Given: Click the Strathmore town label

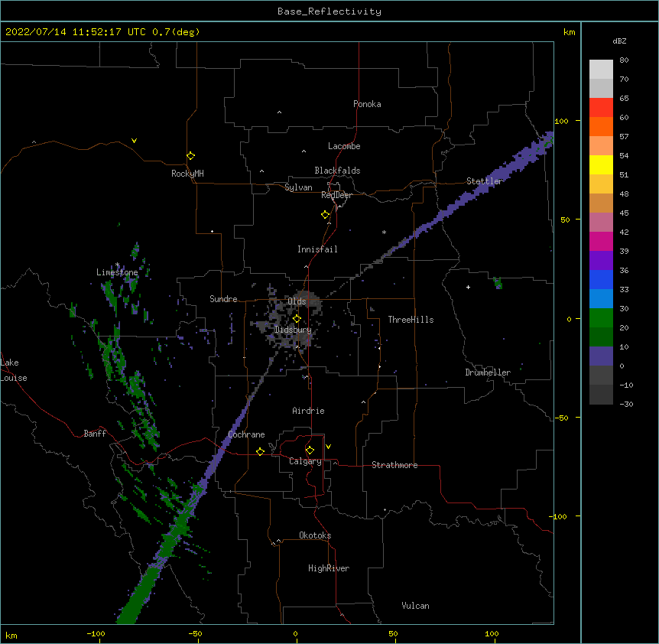Looking at the screenshot, I should tap(394, 465).
